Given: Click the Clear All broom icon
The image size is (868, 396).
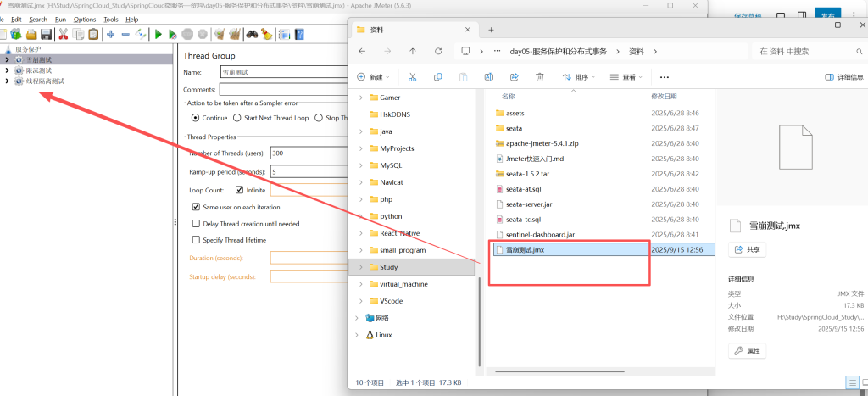Looking at the screenshot, I should (266, 35).
